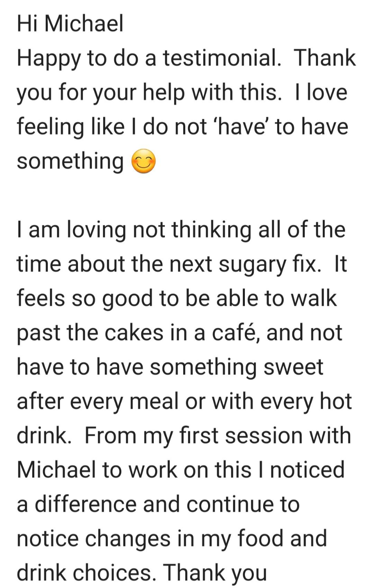Click the word 'noticed' in the message
This screenshot has height=588, width=373.
click(307, 470)
